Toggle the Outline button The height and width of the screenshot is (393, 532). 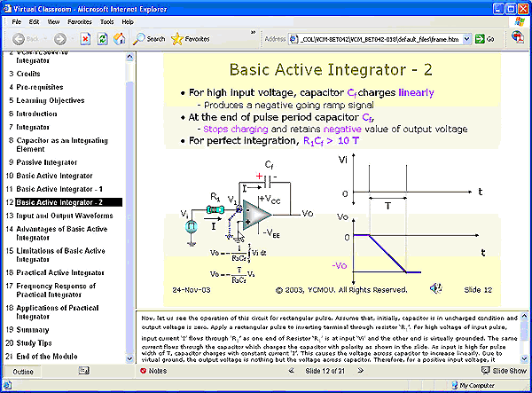click(23, 372)
